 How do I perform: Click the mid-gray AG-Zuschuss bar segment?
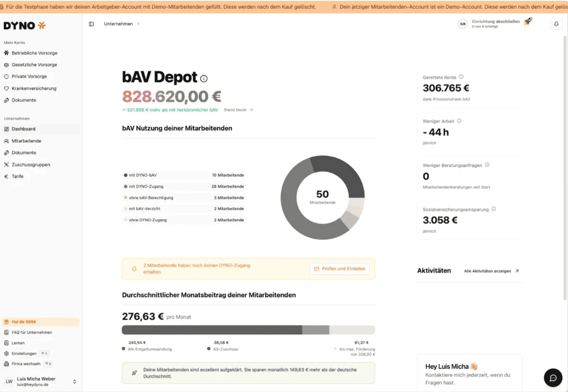(x=316, y=330)
